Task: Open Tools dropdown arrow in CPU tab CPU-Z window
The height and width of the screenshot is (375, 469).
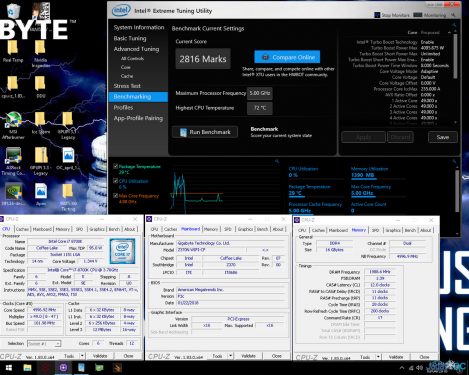Action: [82, 356]
